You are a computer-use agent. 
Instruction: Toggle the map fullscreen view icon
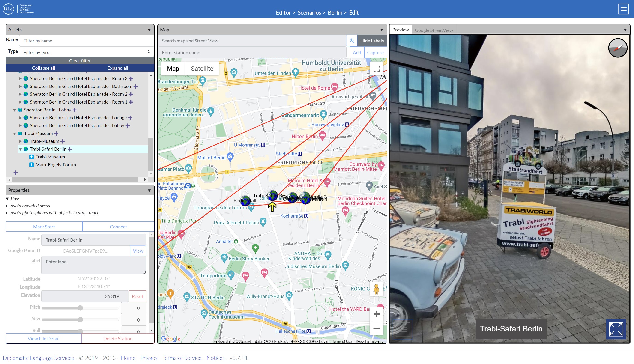[376, 69]
